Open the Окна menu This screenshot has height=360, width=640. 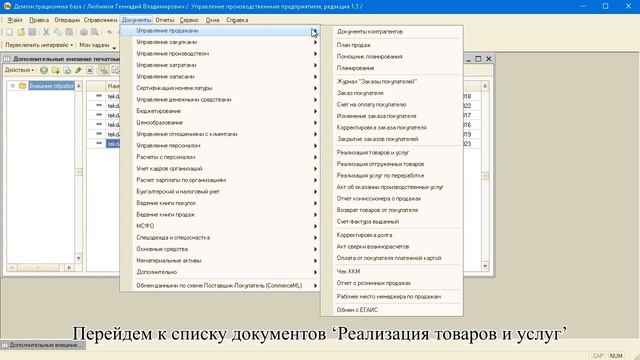pos(212,20)
